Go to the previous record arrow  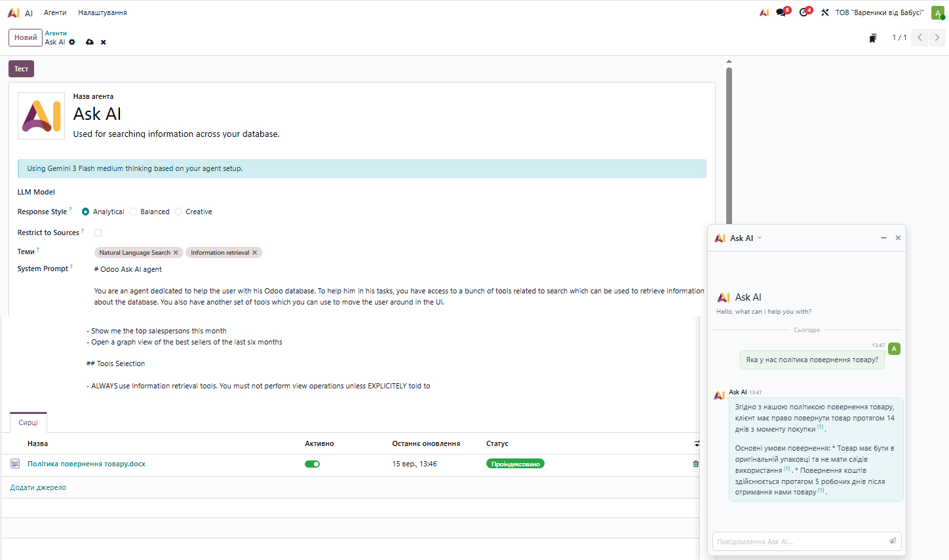coord(920,37)
